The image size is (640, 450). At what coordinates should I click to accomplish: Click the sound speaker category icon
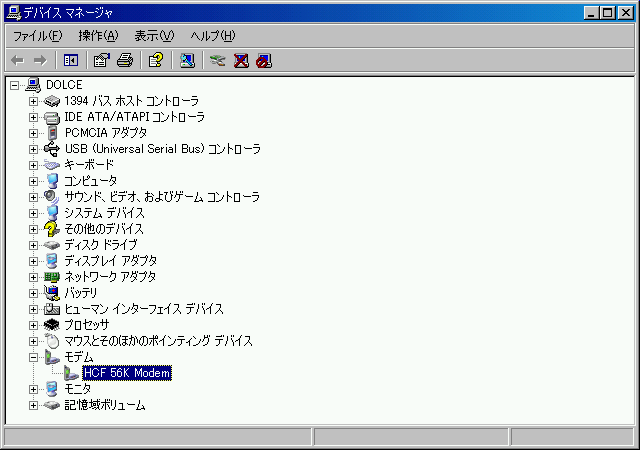pyautogui.click(x=52, y=197)
